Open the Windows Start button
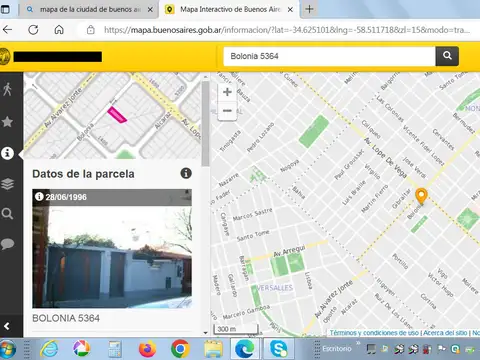The width and height of the screenshot is (480, 360). click(8, 349)
